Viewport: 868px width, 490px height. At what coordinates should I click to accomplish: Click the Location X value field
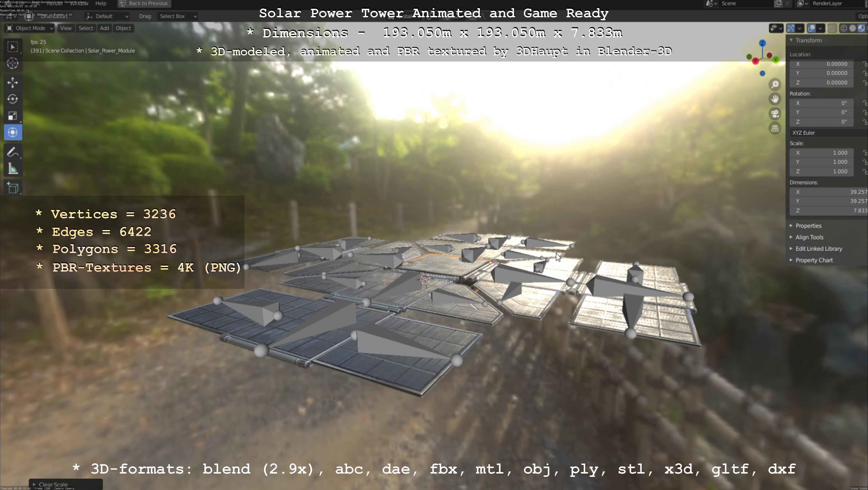click(x=822, y=64)
